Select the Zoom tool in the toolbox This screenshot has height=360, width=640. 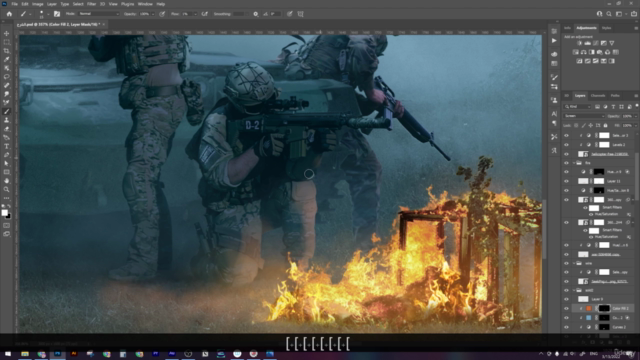(x=7, y=189)
